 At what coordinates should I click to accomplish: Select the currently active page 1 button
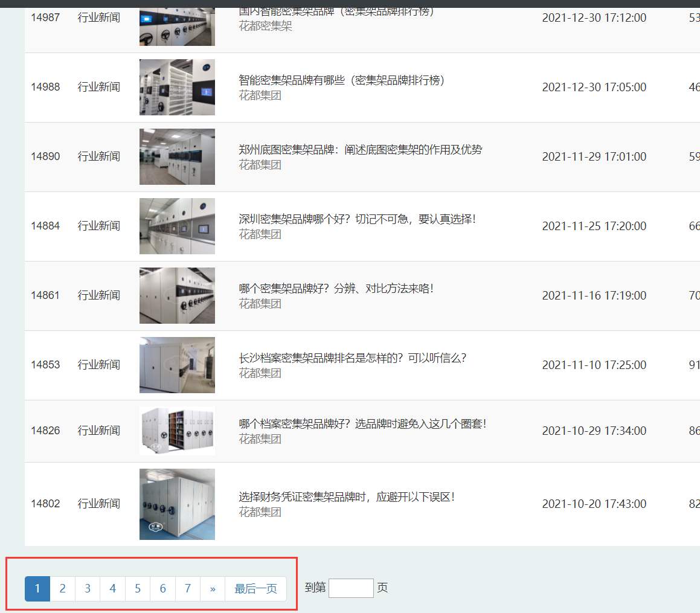coord(37,588)
